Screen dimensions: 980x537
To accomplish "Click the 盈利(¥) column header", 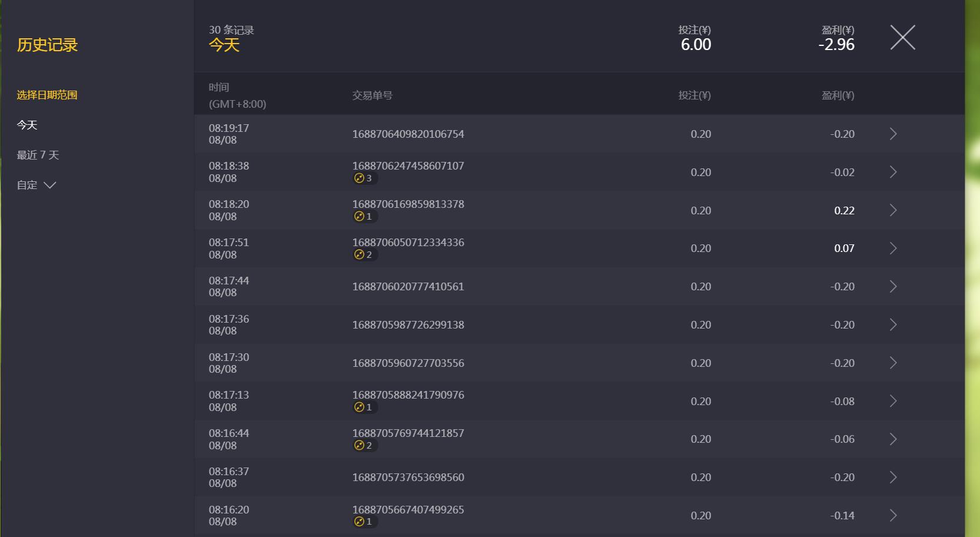I will pyautogui.click(x=838, y=95).
